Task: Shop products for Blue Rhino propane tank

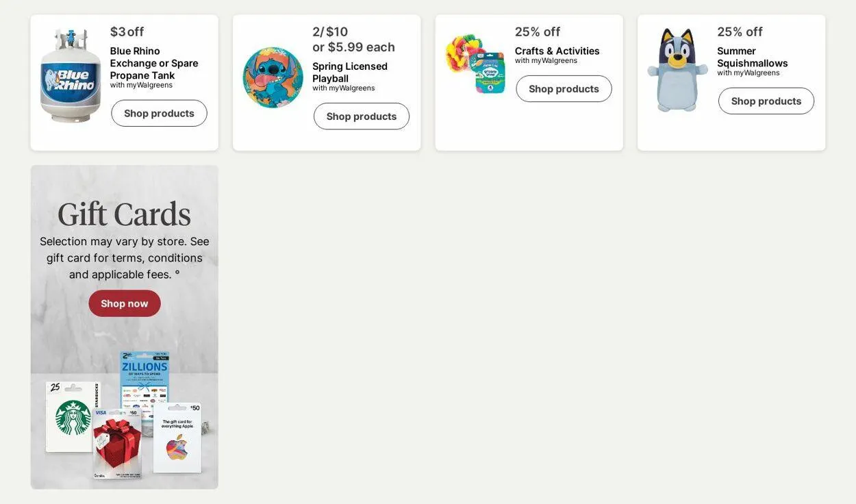Action: tap(159, 113)
